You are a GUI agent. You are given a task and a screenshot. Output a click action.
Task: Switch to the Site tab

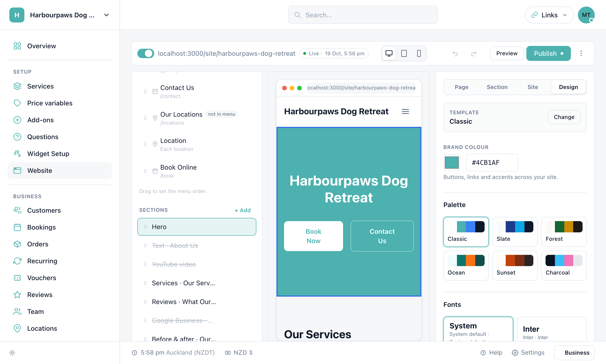click(532, 87)
